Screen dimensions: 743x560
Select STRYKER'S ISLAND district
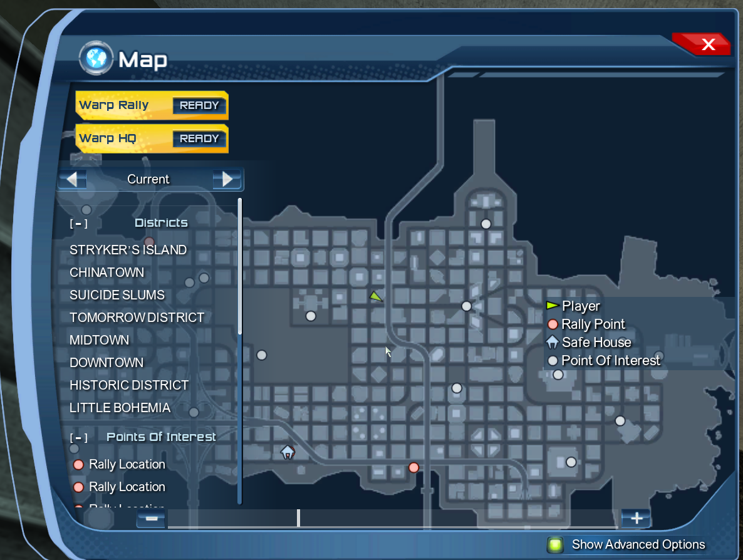128,250
